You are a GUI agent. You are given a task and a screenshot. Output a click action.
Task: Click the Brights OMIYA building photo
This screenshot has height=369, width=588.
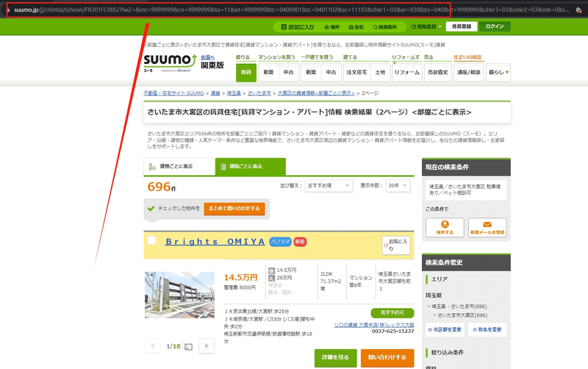coord(179,295)
